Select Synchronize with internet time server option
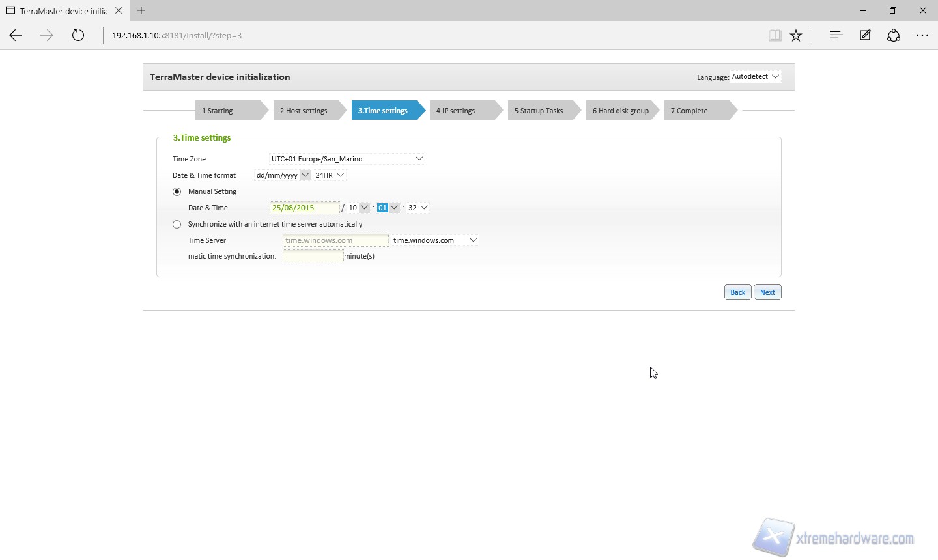The image size is (938, 560). click(177, 225)
